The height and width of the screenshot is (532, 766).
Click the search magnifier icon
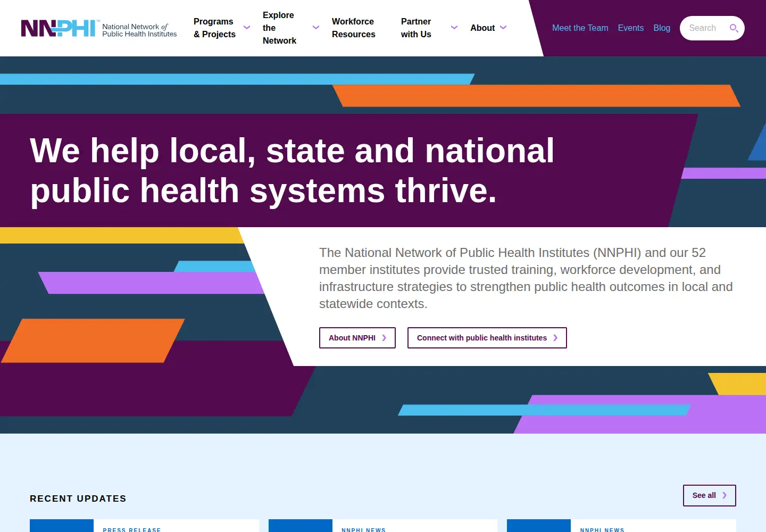click(x=734, y=28)
